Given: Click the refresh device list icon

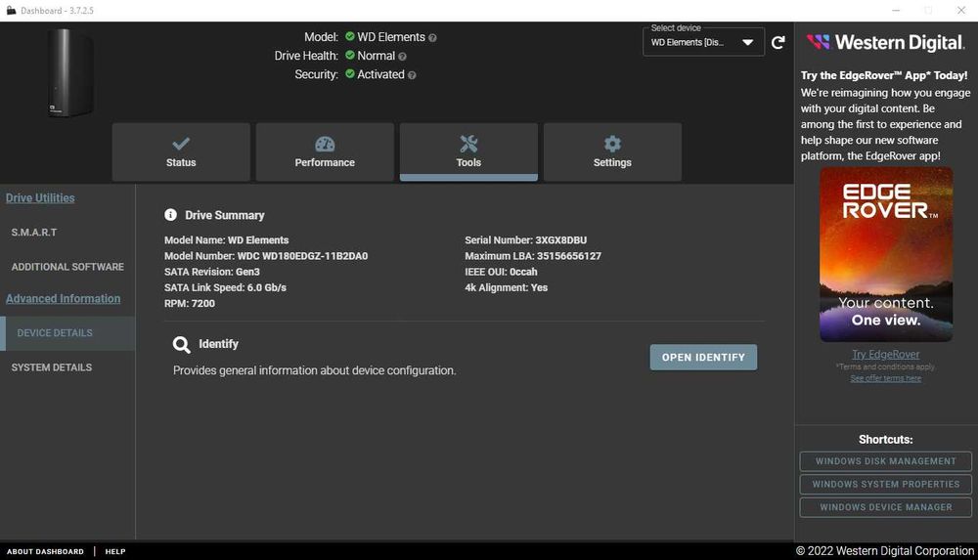Looking at the screenshot, I should click(778, 42).
